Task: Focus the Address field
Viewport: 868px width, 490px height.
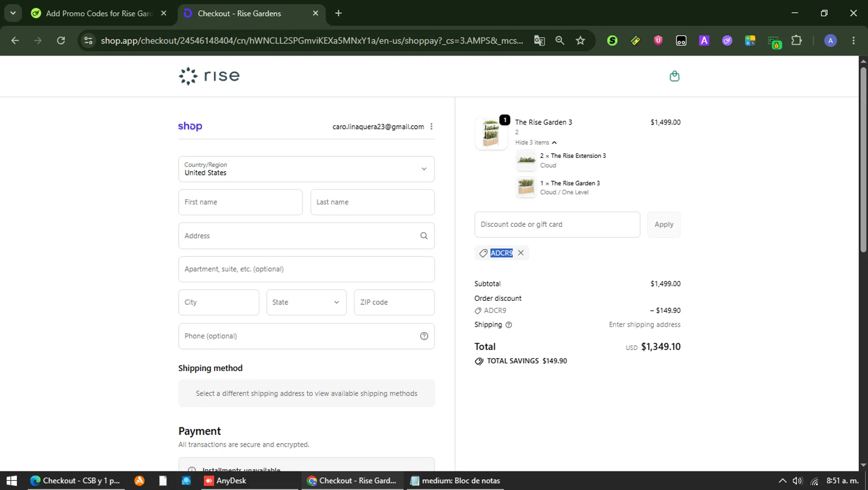Action: click(x=306, y=236)
